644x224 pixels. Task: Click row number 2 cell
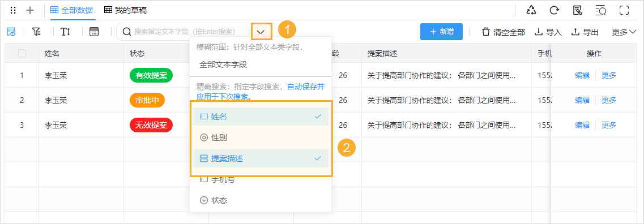click(x=22, y=101)
